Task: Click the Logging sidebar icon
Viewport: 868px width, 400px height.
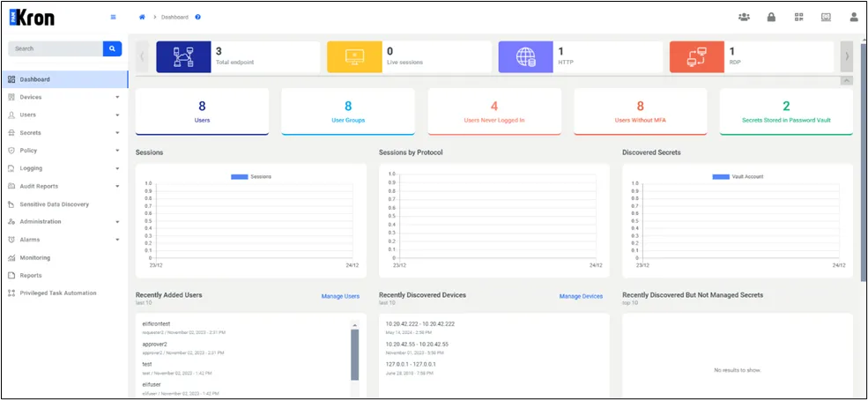Action: click(11, 168)
